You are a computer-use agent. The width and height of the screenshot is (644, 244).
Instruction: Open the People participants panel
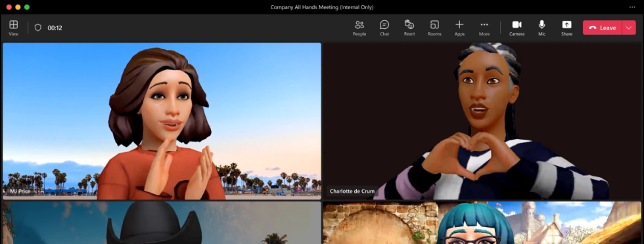click(359, 28)
